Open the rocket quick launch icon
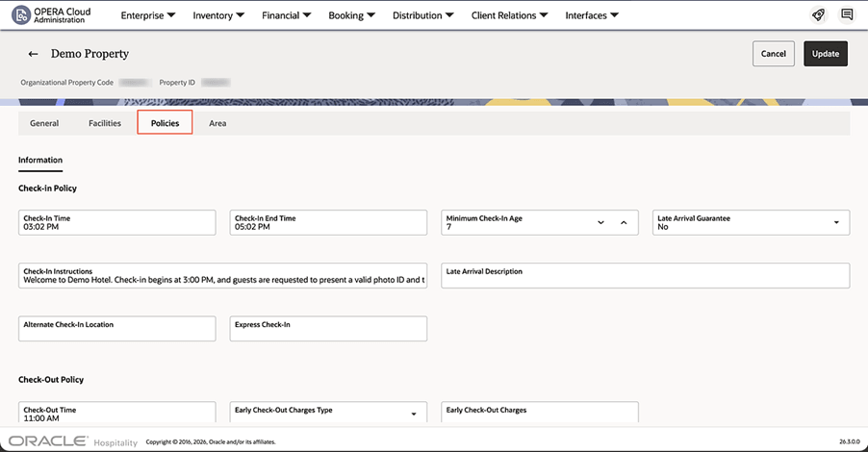 818,15
